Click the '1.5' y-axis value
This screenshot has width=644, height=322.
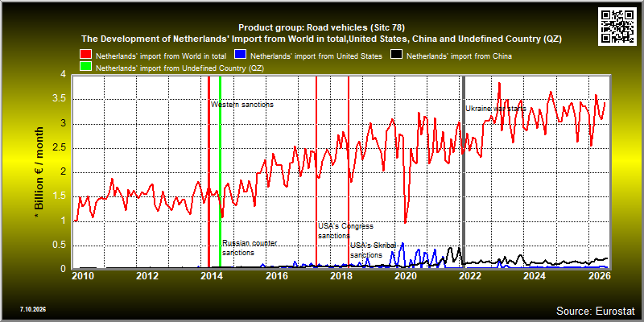tap(59, 196)
